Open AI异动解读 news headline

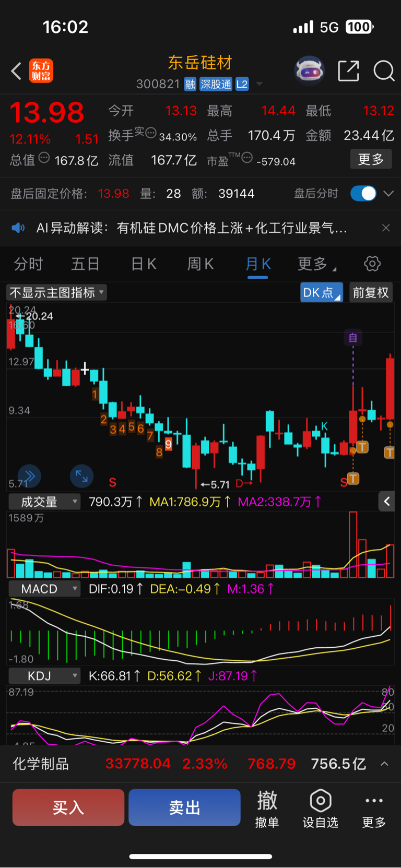tap(192, 228)
